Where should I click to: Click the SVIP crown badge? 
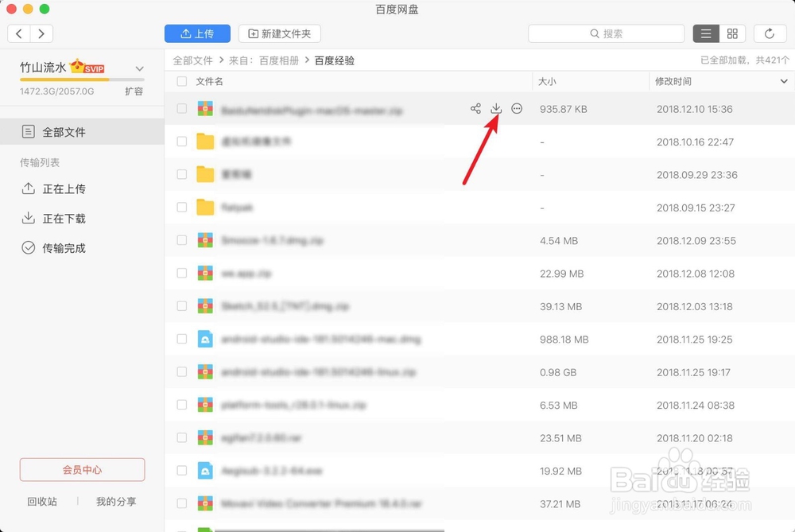pos(87,67)
